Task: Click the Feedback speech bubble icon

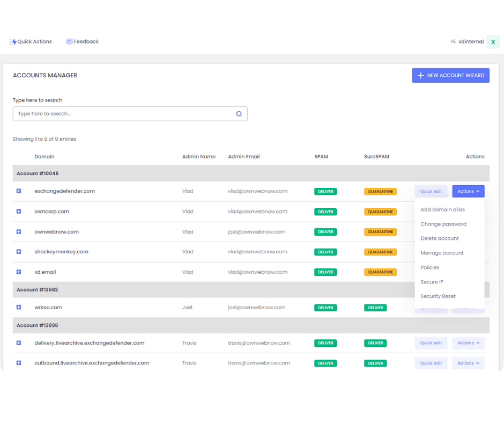Action: (69, 42)
